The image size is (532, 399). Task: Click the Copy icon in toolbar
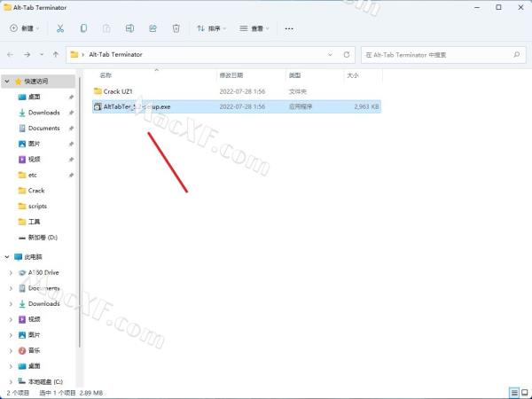[x=83, y=28]
